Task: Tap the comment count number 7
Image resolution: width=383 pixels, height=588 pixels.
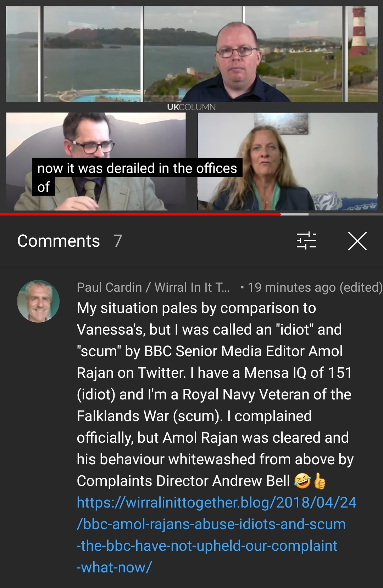Action: [x=118, y=241]
